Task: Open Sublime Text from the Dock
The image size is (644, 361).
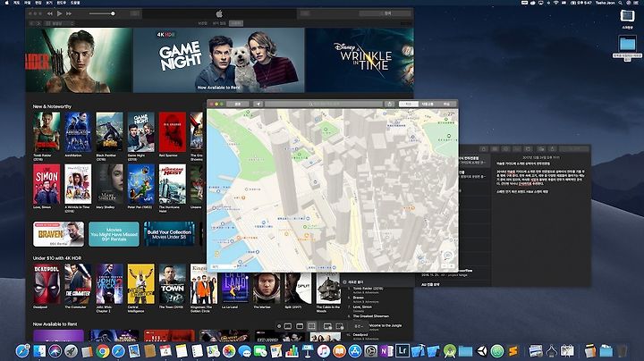Action: (x=513, y=351)
